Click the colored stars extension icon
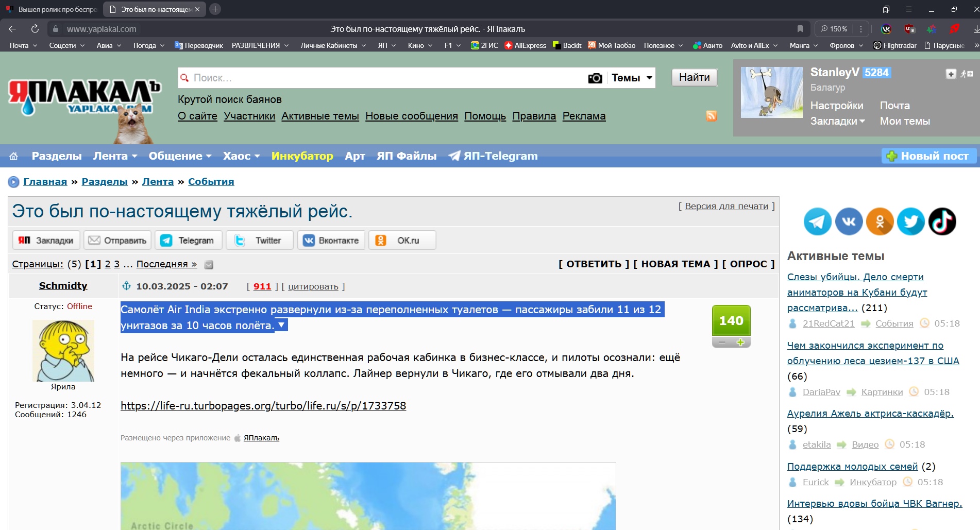 click(x=932, y=29)
